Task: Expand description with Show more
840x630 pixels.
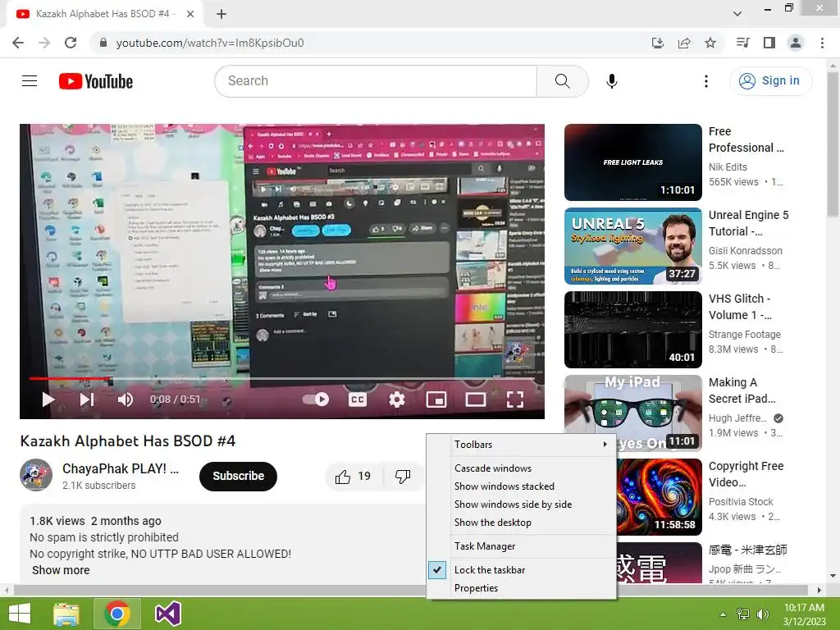Action: click(61, 570)
